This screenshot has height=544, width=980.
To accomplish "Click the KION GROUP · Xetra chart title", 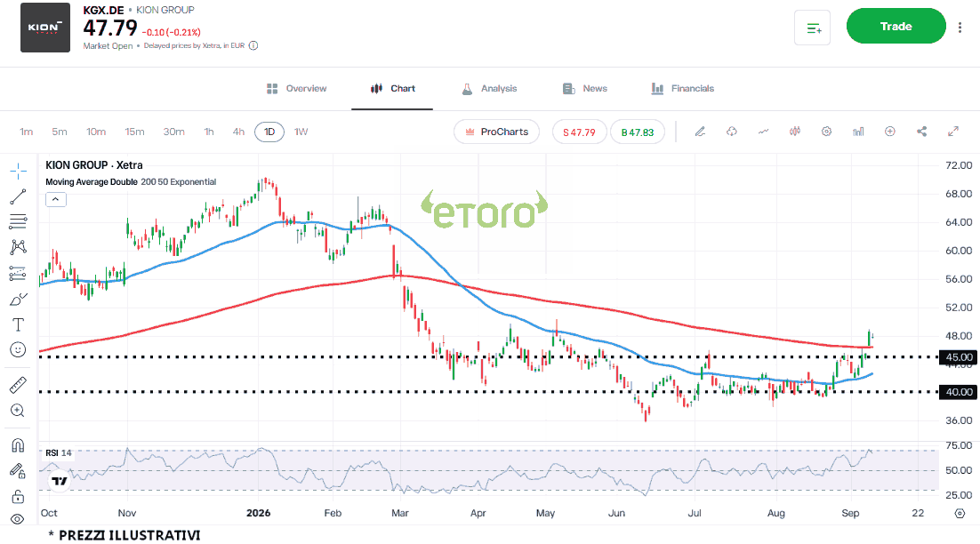I will coord(93,165).
